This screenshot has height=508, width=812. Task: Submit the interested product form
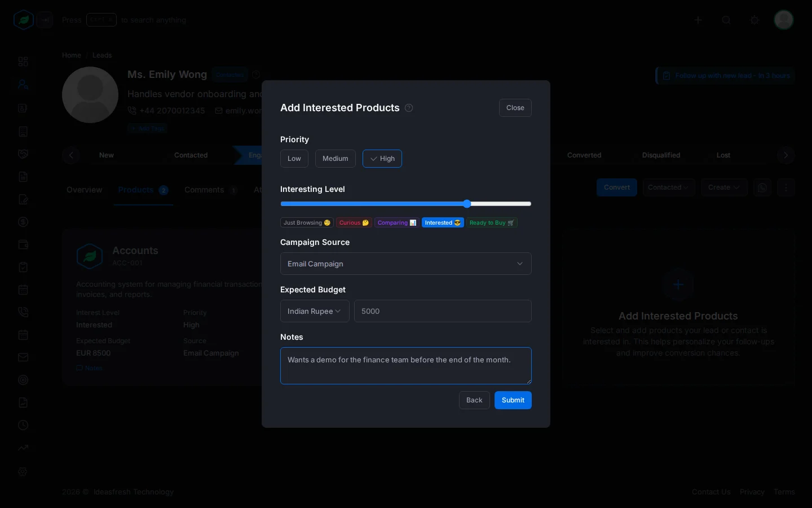[x=513, y=400]
